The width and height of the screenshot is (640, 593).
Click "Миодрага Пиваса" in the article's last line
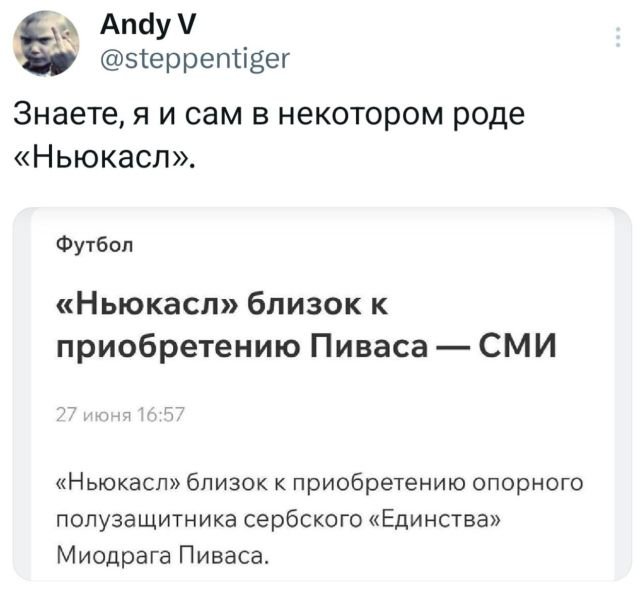point(161,554)
